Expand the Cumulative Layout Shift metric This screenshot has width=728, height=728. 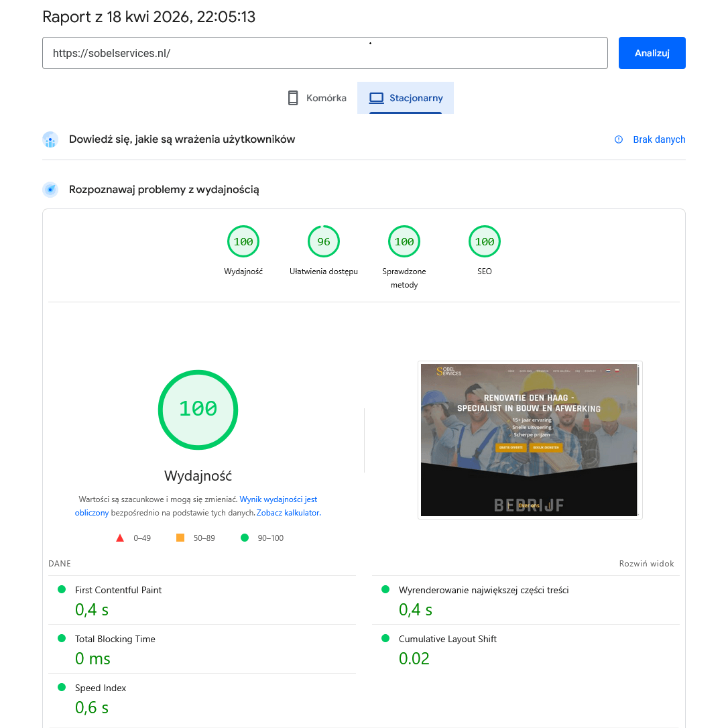[x=447, y=639]
